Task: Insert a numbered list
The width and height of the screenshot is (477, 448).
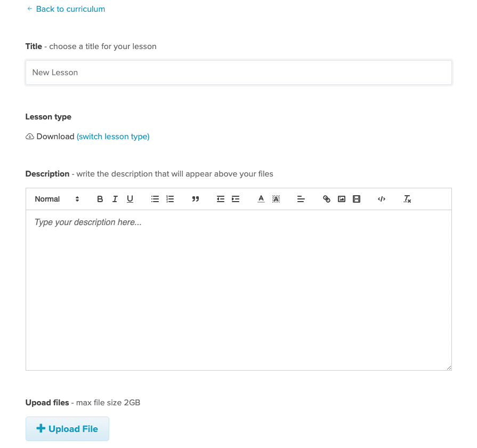Action: 170,199
